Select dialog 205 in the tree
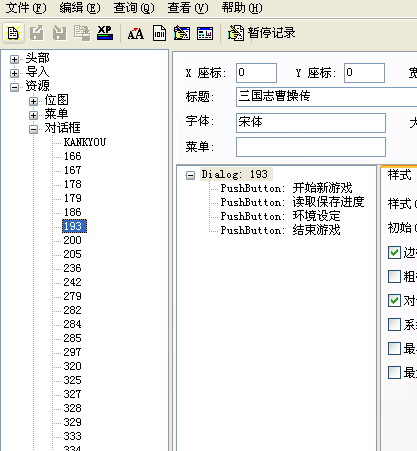Viewport: 417px width, 451px height. click(x=72, y=254)
